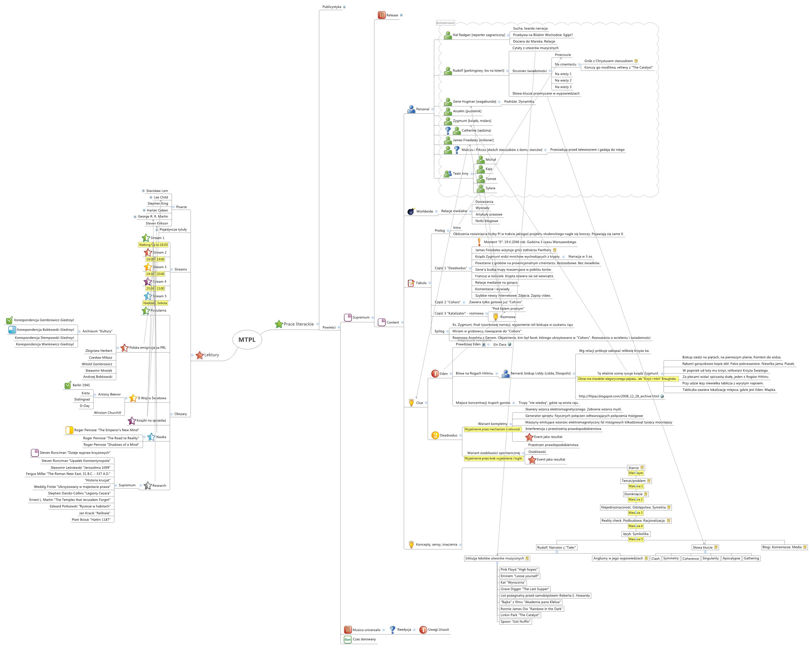Click half-done progress marker on The Emperor's New Mind
Screen dimensions: 812x648
[x=69, y=430]
